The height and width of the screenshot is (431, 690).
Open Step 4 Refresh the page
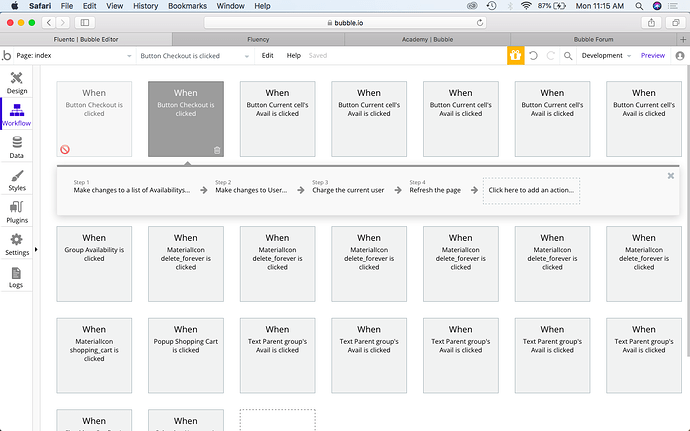coord(435,187)
